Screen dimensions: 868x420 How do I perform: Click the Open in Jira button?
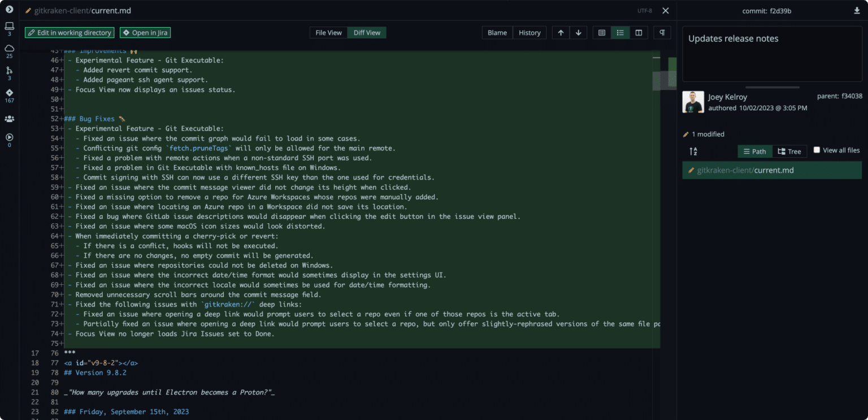click(145, 33)
